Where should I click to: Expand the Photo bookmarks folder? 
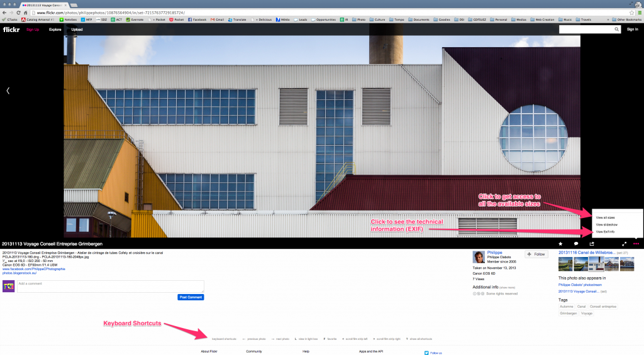358,19
